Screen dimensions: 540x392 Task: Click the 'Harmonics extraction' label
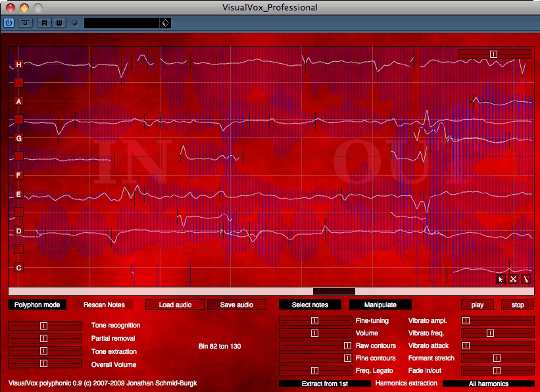pos(406,383)
